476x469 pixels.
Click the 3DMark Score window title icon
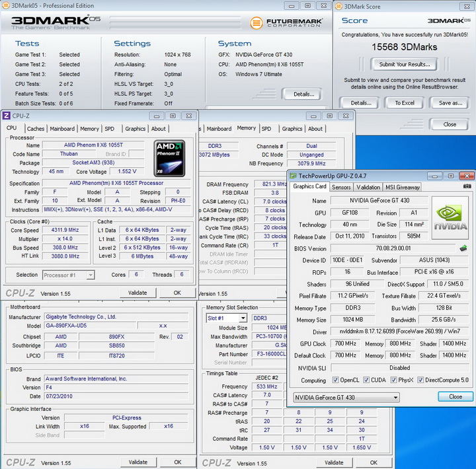[338, 7]
